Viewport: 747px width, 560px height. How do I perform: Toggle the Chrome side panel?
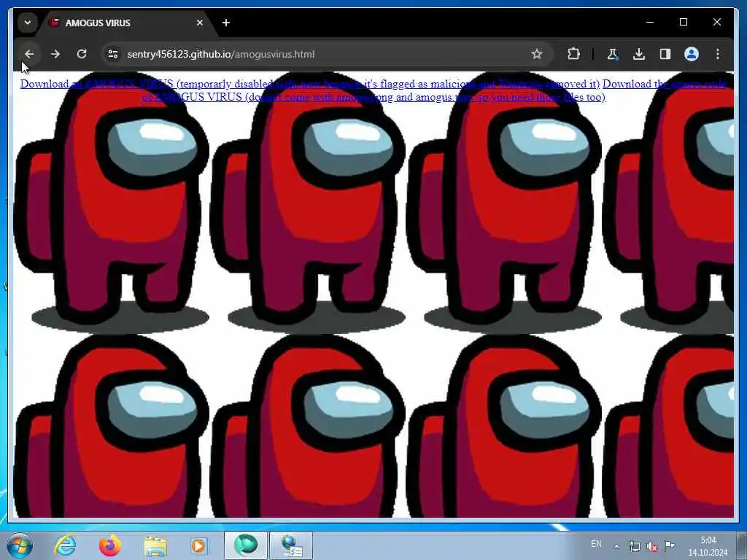665,54
